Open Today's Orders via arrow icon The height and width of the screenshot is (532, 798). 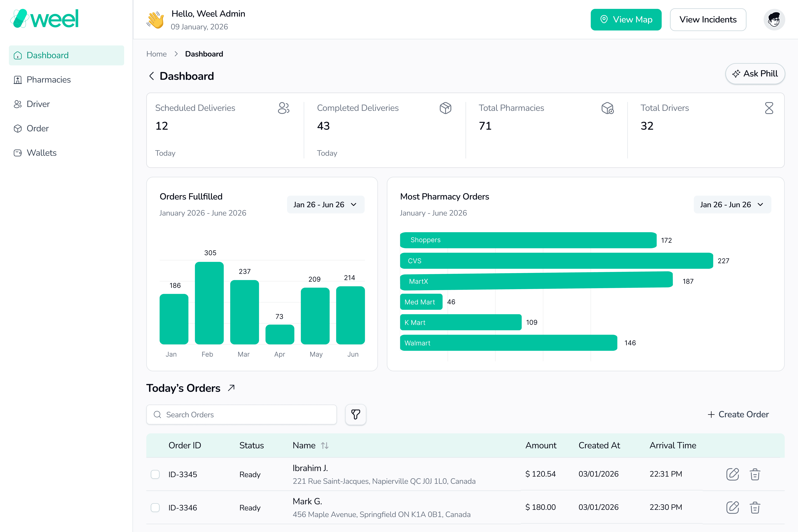[231, 388]
